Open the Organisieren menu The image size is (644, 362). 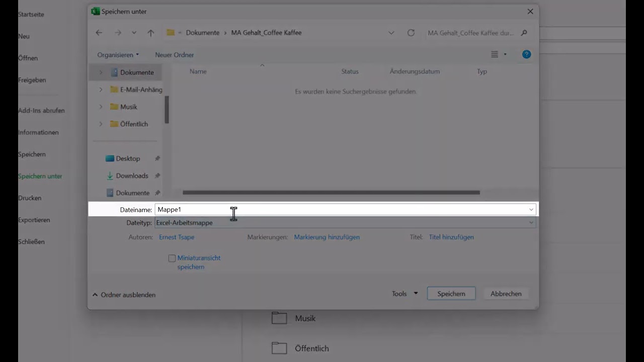click(x=118, y=55)
